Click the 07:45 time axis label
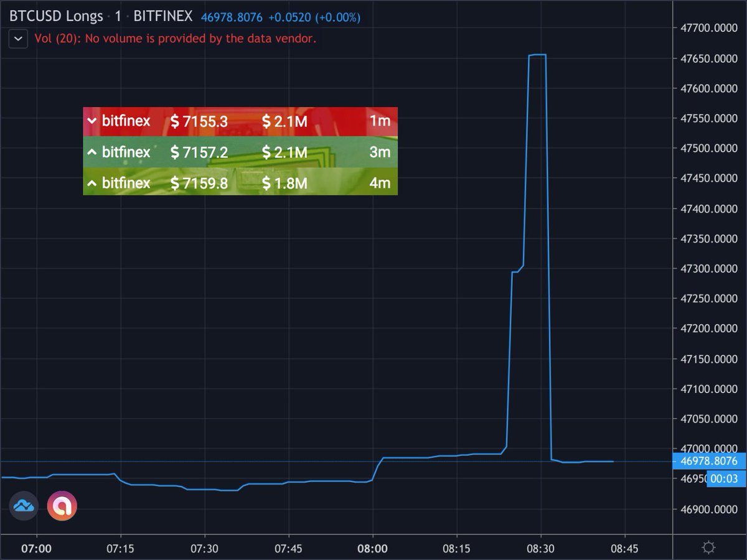This screenshot has height=560, width=747. 289,549
